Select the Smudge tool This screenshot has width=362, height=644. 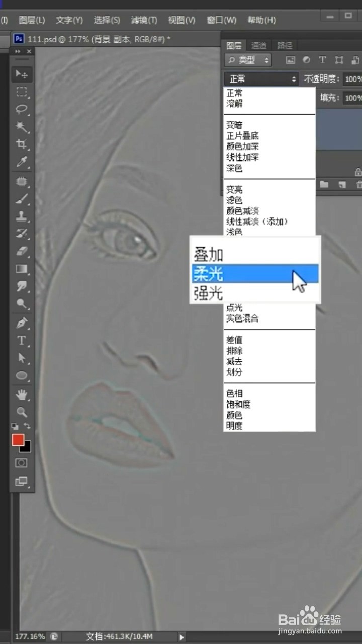[x=22, y=286]
